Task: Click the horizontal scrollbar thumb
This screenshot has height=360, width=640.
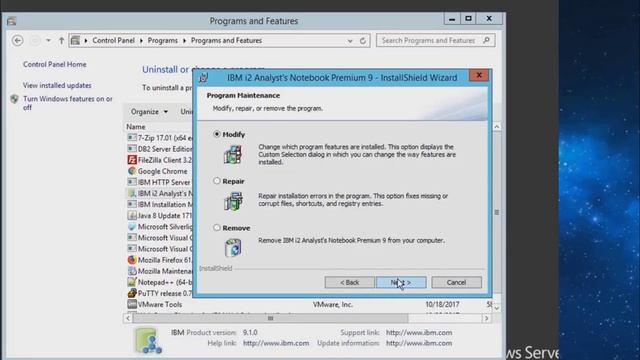Action: (x=270, y=318)
